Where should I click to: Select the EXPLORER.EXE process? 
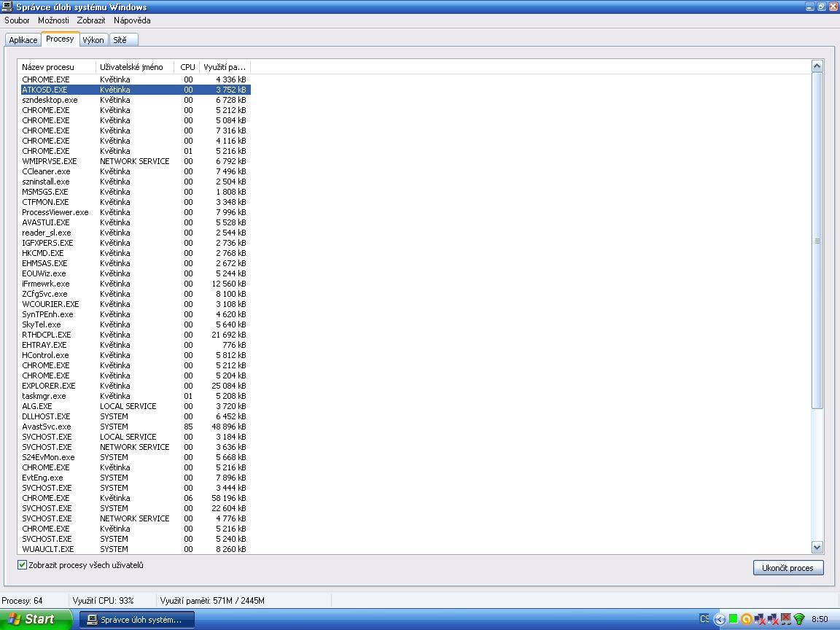click(x=136, y=386)
